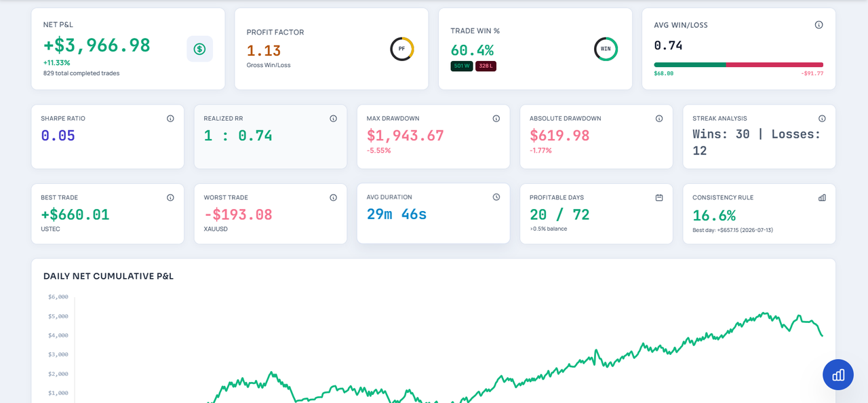Click the calendar icon in Profitable Days

point(659,197)
